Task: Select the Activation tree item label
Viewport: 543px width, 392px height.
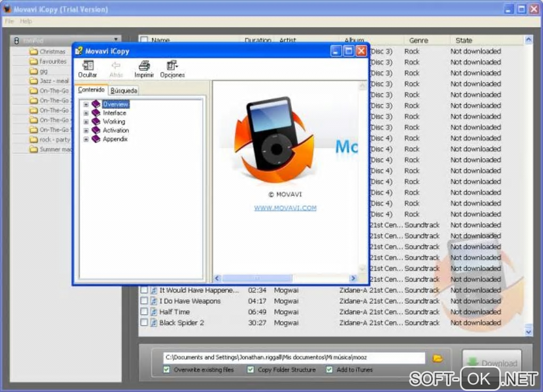Action: coord(116,130)
